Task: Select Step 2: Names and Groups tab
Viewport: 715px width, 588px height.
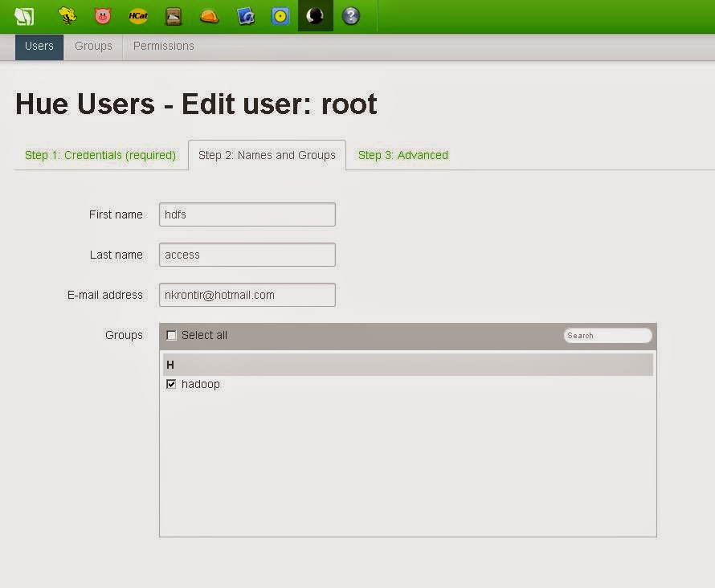Action: point(268,155)
